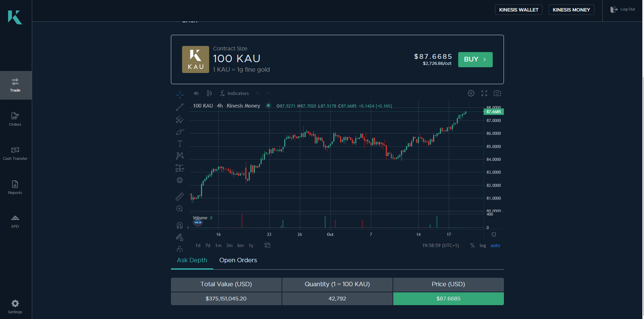Open the Indicators dialog

point(234,93)
